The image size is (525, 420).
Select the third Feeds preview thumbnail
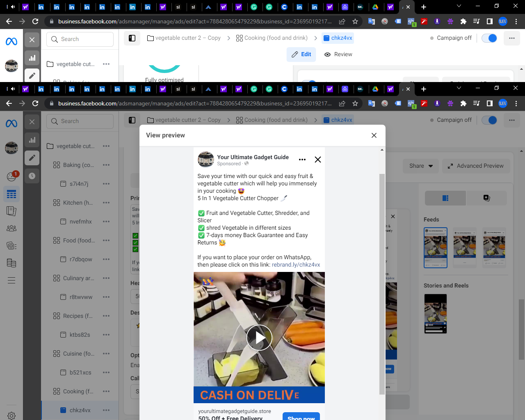click(x=494, y=248)
